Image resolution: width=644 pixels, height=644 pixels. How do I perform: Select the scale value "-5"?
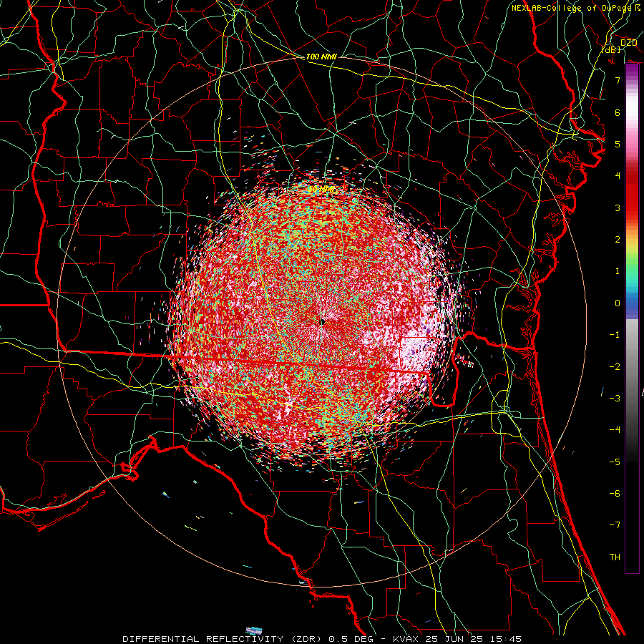coord(615,462)
